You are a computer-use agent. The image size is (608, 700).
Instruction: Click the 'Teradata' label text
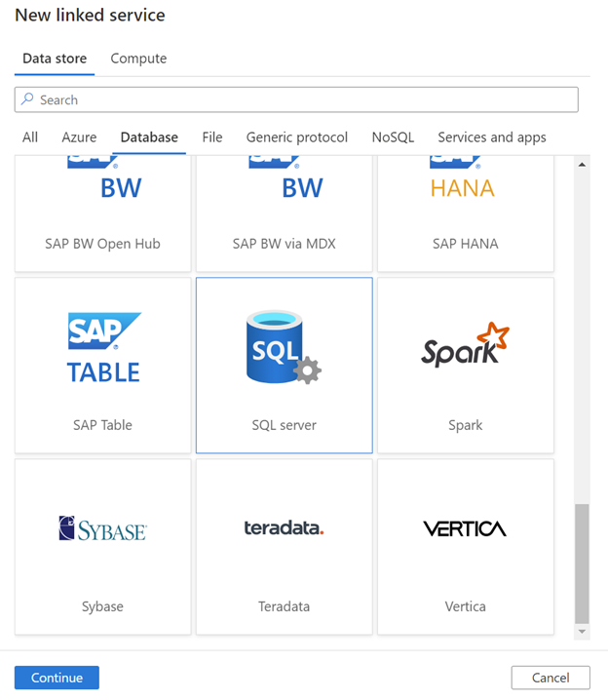(x=284, y=606)
